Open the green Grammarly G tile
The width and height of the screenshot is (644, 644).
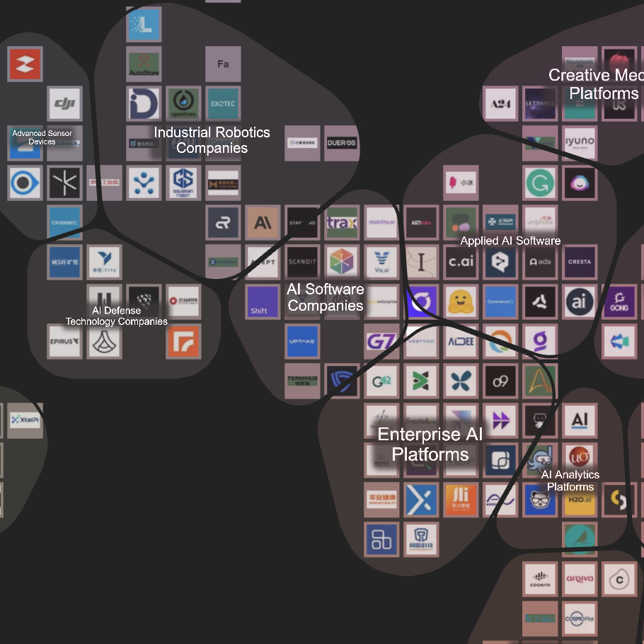pos(540,183)
